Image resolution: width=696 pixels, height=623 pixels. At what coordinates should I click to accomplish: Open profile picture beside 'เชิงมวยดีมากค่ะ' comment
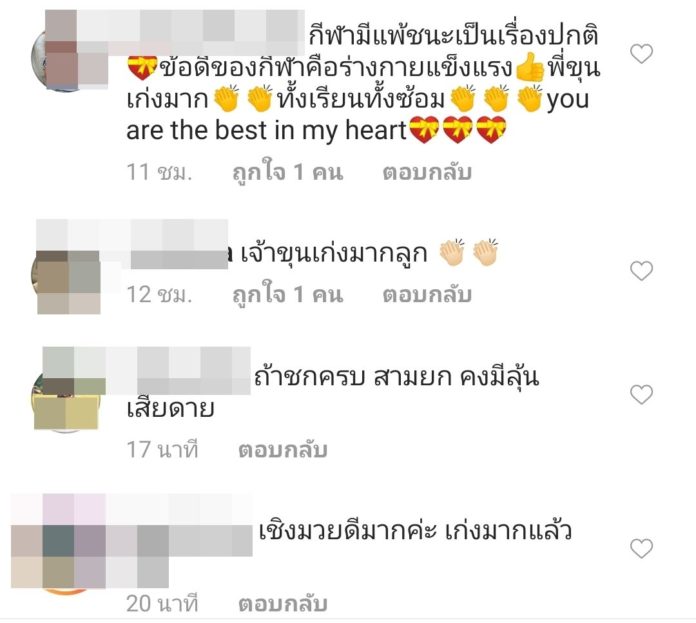67,560
